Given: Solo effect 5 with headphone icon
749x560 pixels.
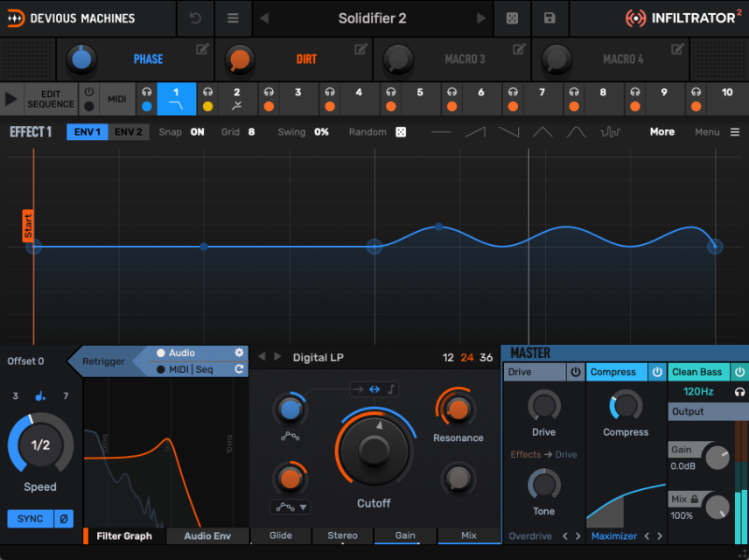Looking at the screenshot, I should coord(391,92).
